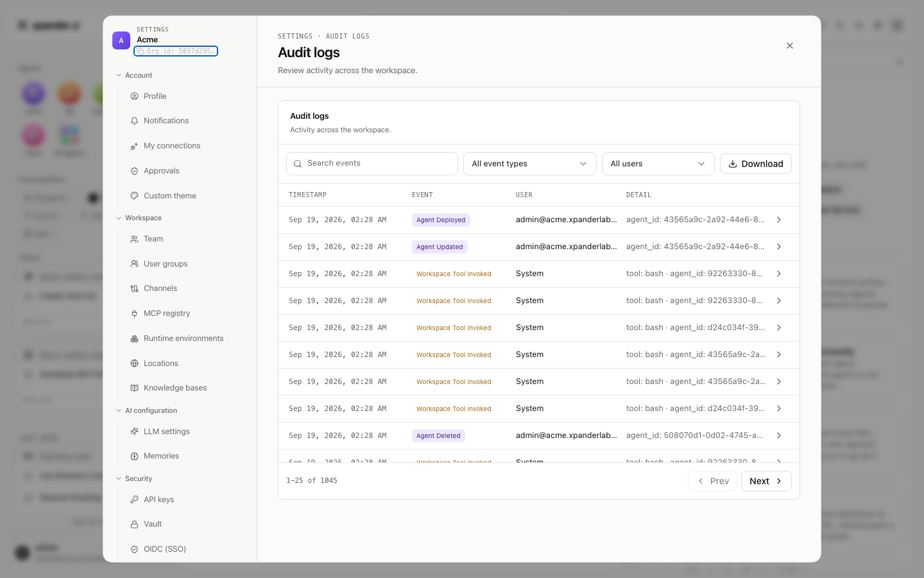Click the My connections plug icon
924x578 pixels.
pyautogui.click(x=135, y=146)
